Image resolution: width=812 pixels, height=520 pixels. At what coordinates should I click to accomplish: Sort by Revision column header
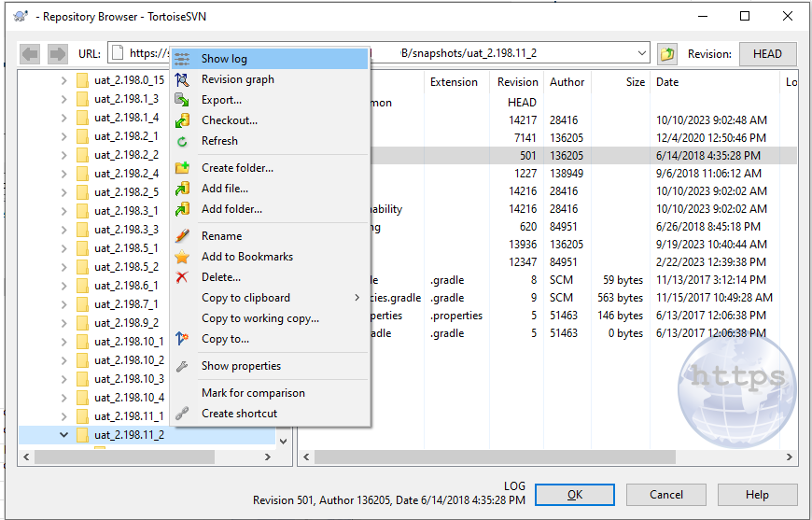coord(516,82)
